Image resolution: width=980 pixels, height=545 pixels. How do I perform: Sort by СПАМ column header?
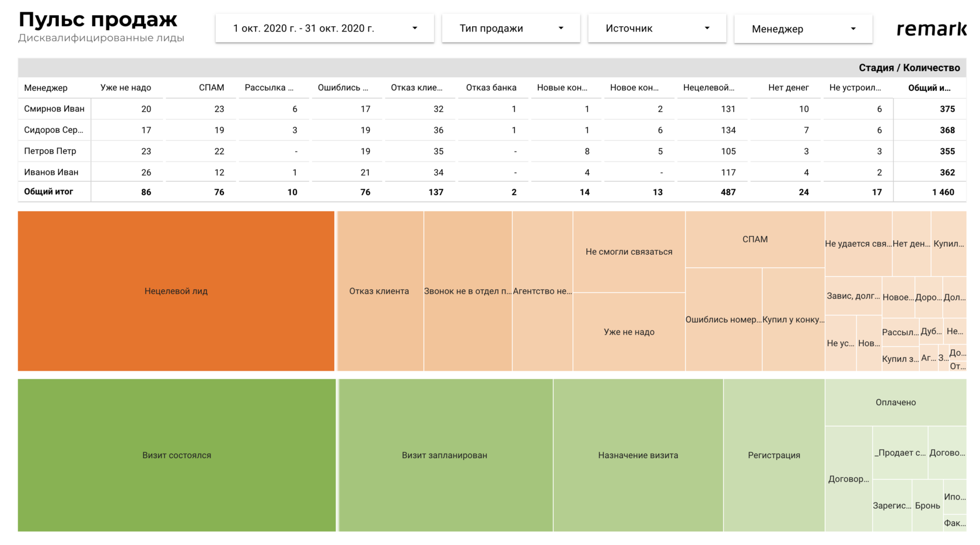(211, 87)
